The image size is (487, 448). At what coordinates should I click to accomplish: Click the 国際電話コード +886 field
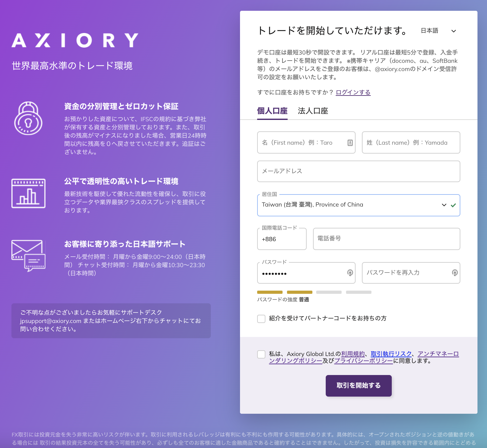tap(282, 239)
